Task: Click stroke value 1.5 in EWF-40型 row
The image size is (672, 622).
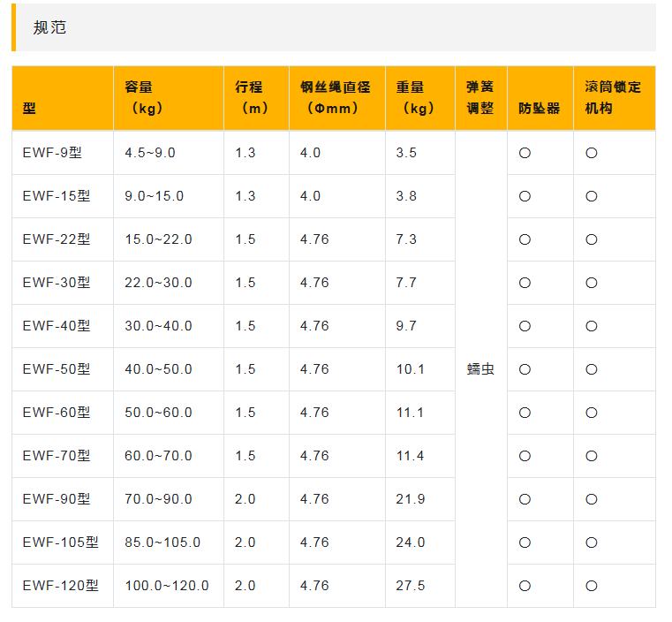Action: coord(245,326)
